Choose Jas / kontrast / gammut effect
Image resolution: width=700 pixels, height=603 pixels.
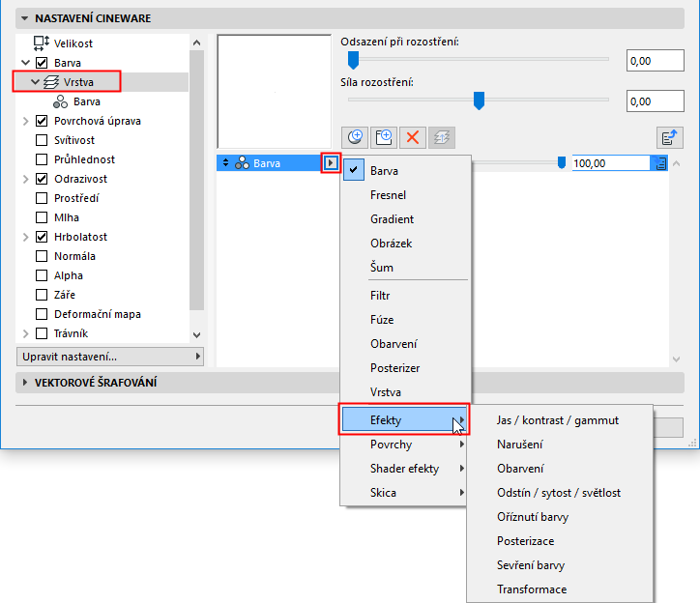coord(560,420)
